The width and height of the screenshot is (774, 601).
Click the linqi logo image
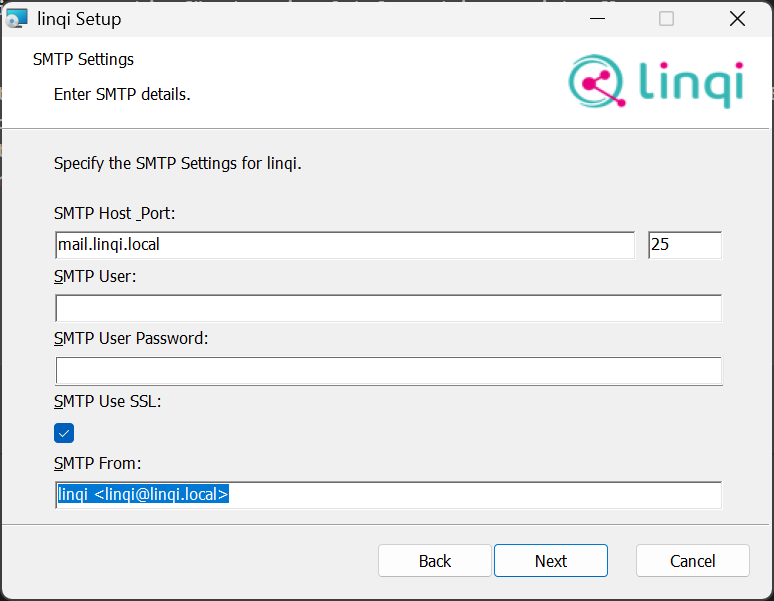tap(656, 81)
